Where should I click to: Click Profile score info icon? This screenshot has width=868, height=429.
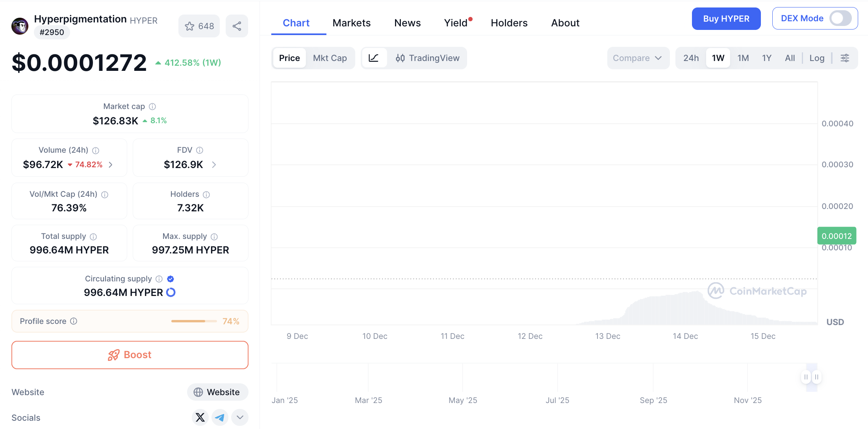[74, 321]
